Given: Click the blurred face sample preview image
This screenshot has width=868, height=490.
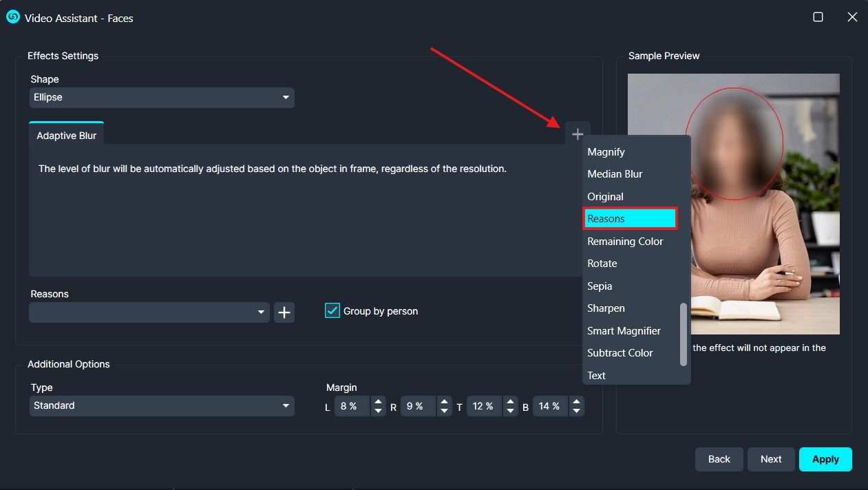Looking at the screenshot, I should click(733, 204).
